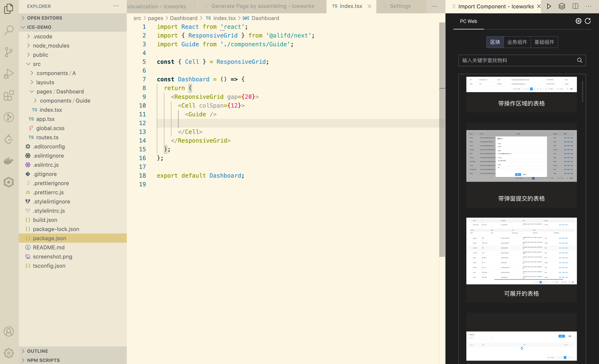Click Dashboard in the breadcrumb path
The height and width of the screenshot is (364, 599).
click(x=184, y=18)
